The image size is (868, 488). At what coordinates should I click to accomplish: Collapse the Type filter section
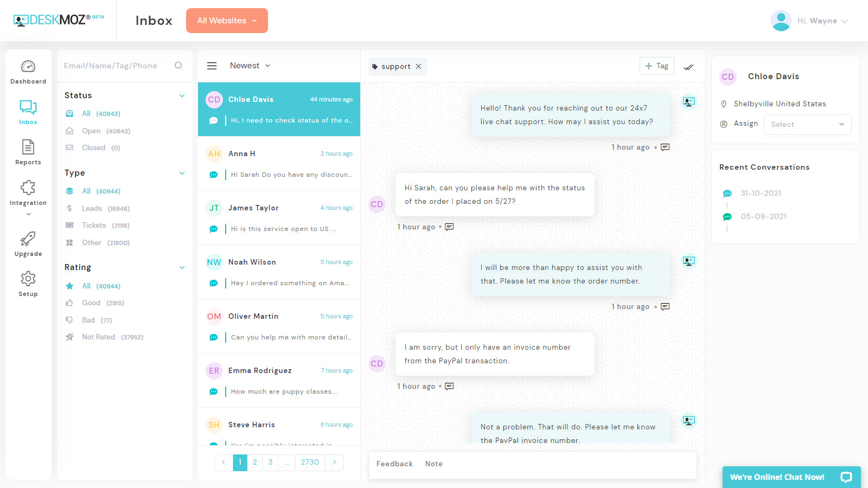pyautogui.click(x=182, y=173)
